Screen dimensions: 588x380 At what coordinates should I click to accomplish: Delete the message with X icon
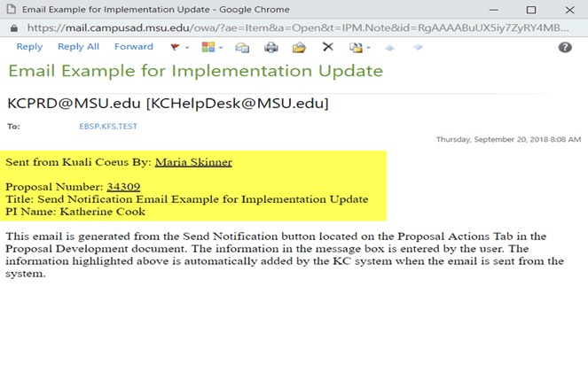[328, 47]
